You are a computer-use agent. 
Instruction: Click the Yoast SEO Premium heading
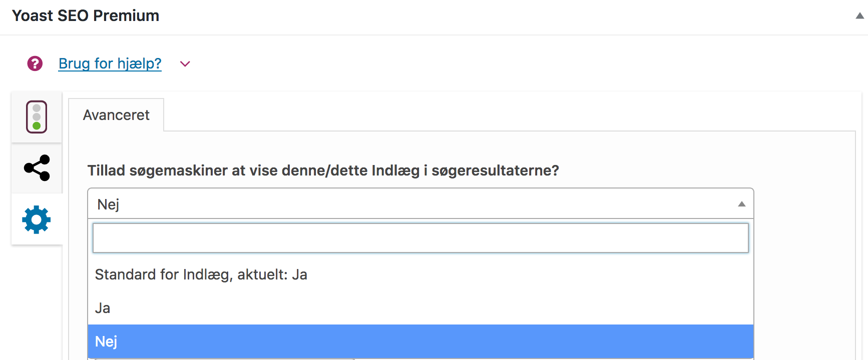(86, 16)
